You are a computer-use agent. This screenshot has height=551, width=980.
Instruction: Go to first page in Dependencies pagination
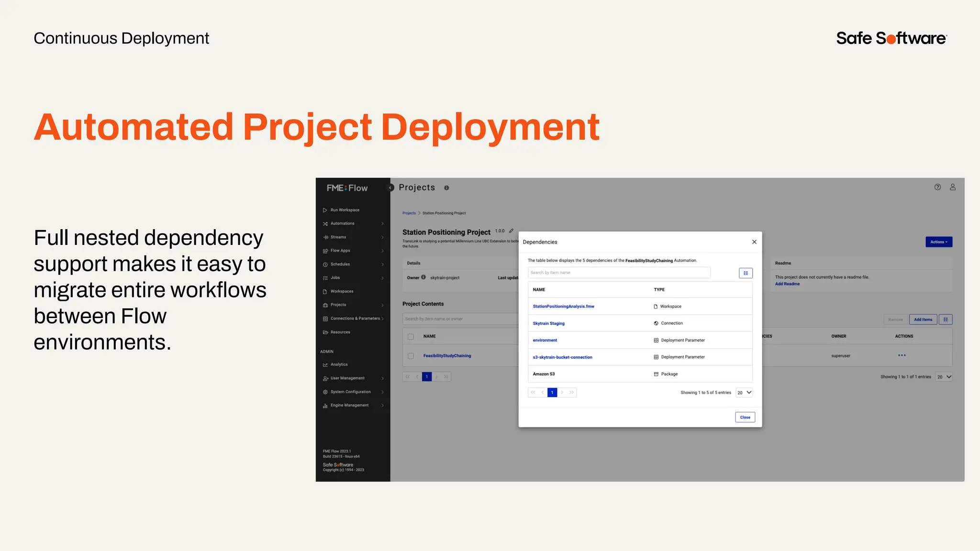click(533, 393)
